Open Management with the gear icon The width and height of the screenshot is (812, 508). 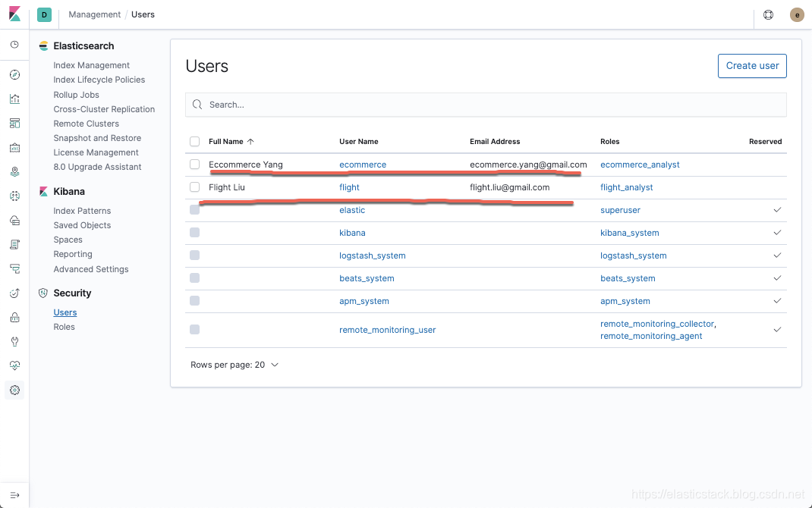[14, 390]
